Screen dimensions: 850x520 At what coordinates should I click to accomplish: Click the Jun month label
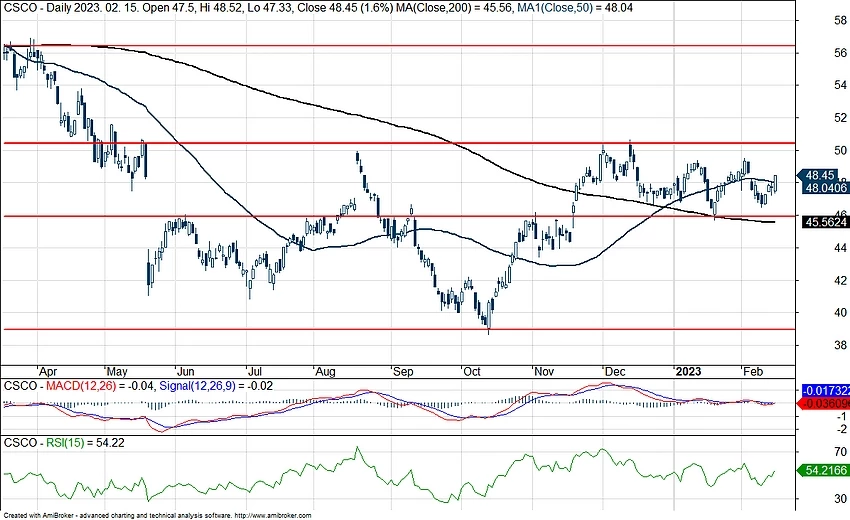coord(185,372)
